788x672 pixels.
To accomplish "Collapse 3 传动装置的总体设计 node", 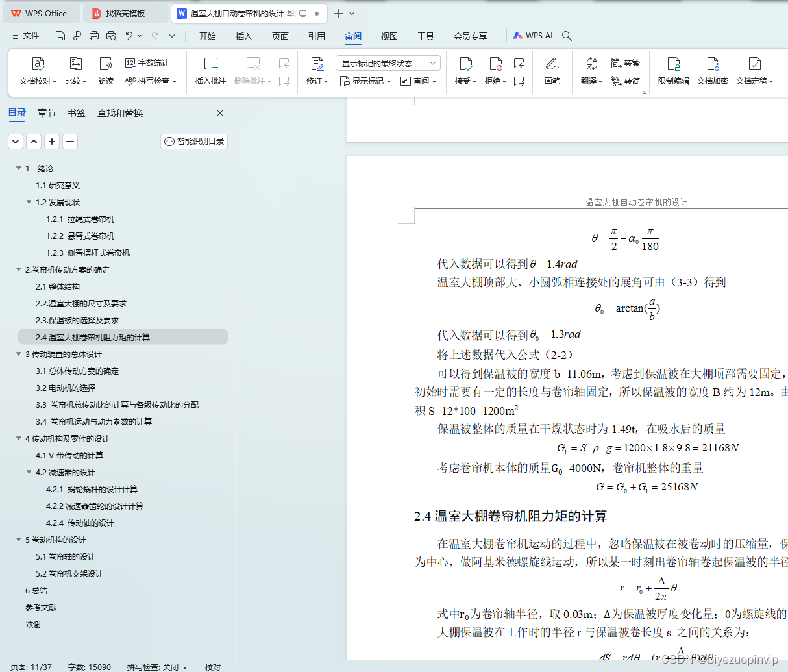I will coord(19,354).
